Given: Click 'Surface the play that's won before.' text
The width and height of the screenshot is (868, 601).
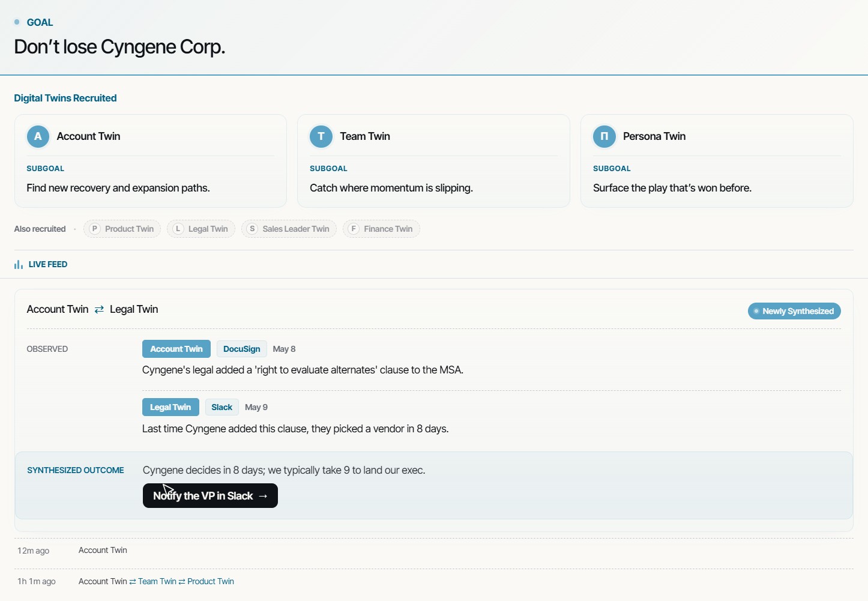Looking at the screenshot, I should [672, 188].
